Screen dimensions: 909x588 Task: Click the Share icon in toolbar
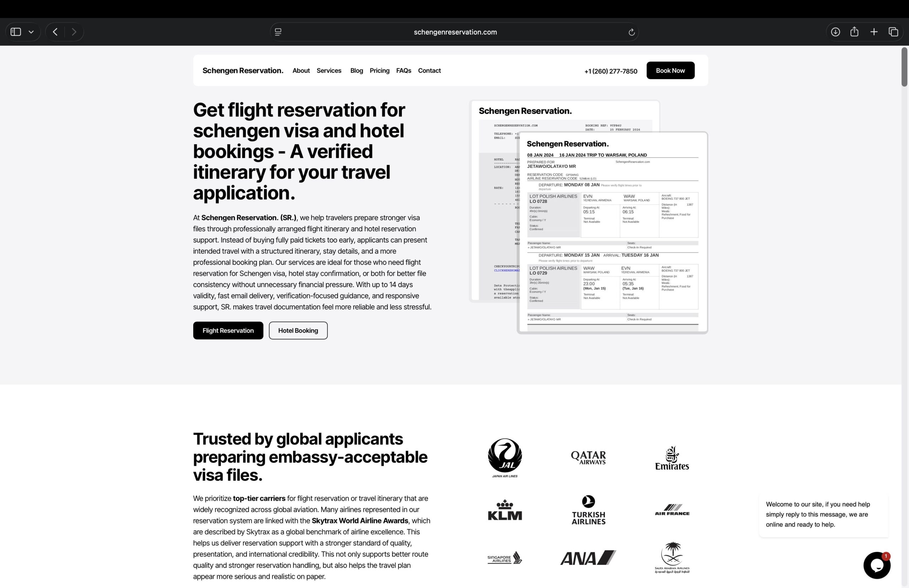click(854, 32)
